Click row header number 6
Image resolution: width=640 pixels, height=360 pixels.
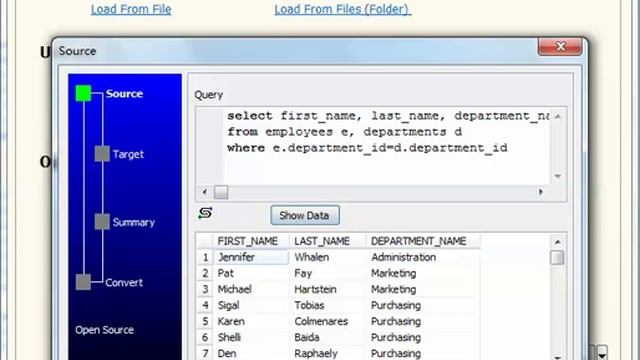pyautogui.click(x=205, y=337)
